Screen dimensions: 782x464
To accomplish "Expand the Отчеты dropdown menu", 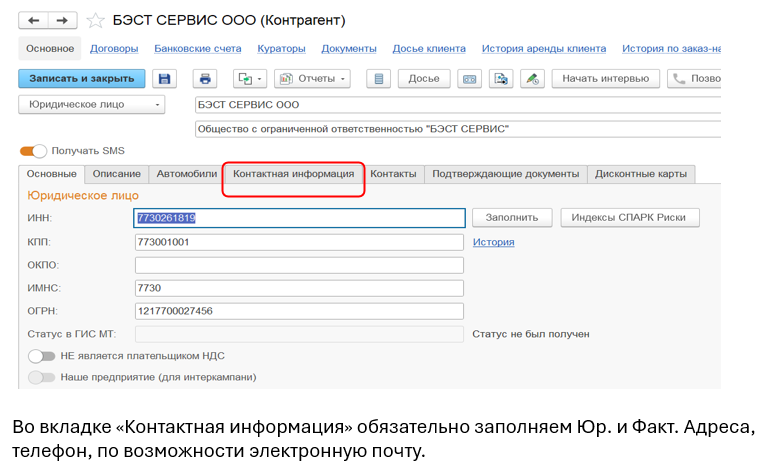I will click(313, 78).
